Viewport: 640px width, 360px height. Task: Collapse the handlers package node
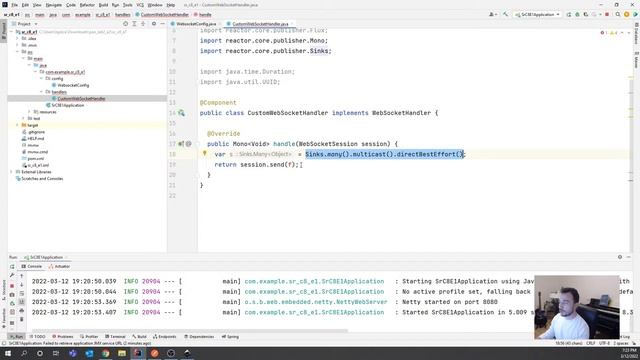(x=41, y=92)
